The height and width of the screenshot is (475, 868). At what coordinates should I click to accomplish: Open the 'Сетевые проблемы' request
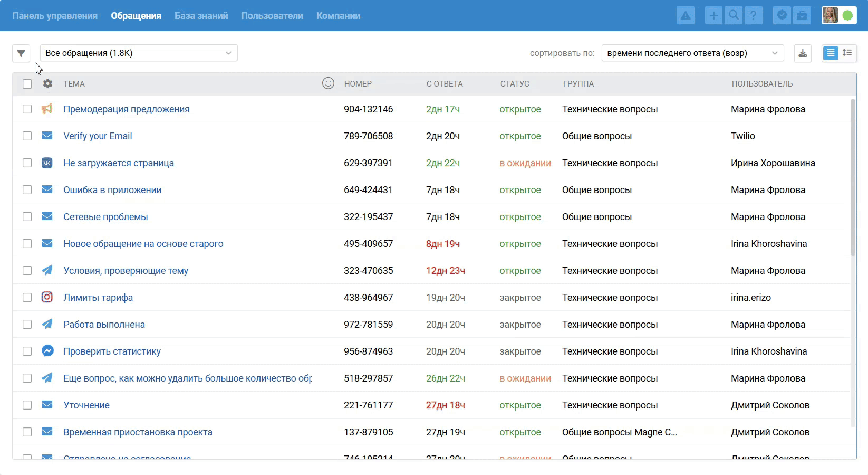point(105,217)
